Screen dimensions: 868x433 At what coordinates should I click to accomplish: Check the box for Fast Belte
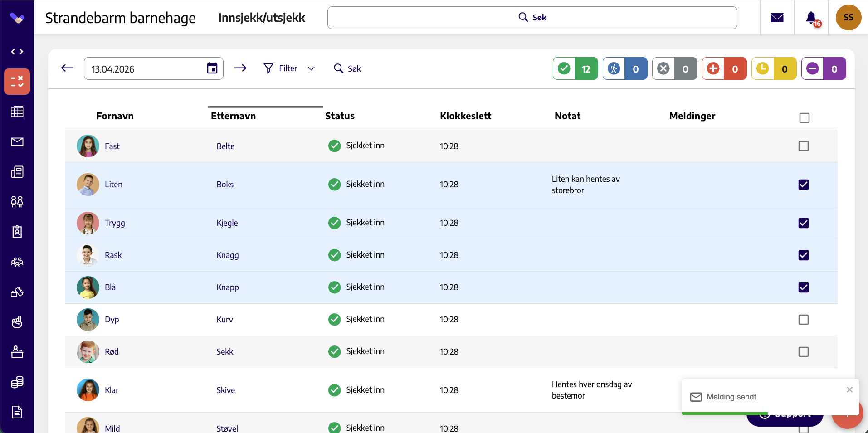click(804, 146)
